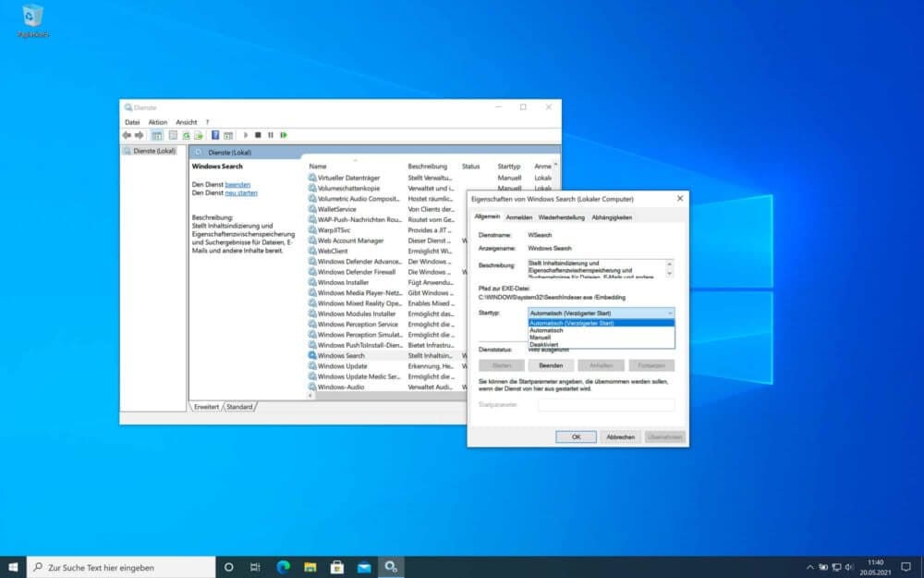Select the 'Web Account Manager' service row
924x578 pixels.
pos(350,240)
